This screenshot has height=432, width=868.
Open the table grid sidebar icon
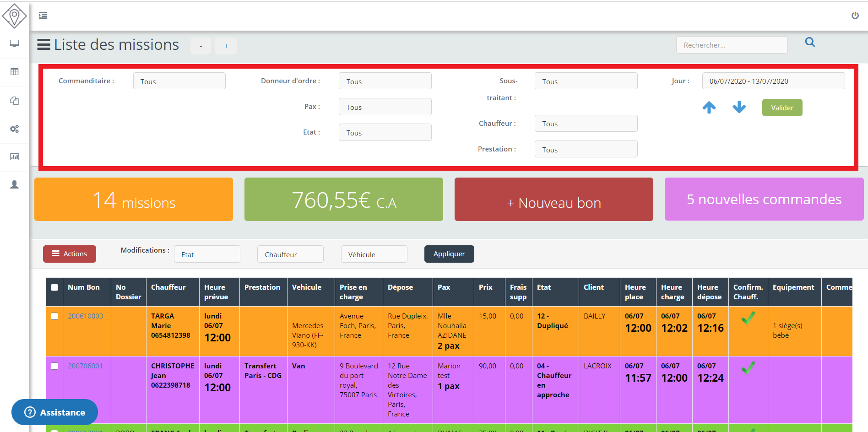[15, 72]
